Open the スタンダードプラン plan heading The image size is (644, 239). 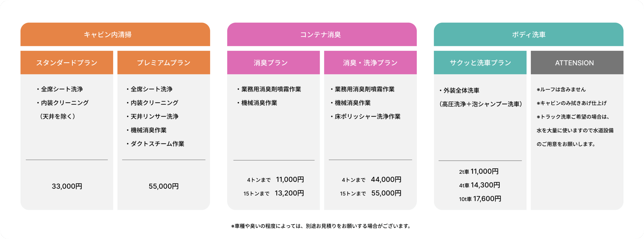click(67, 63)
